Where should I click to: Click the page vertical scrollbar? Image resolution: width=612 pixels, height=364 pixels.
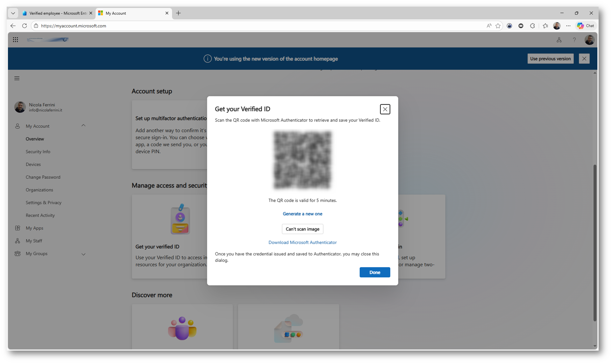594,242
